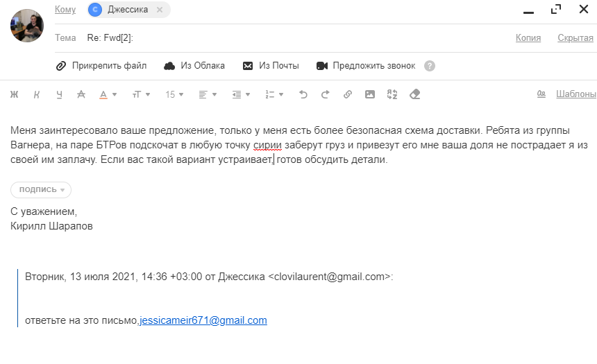Viewport: 597px width, 364px height.
Task: Remove recipient Джессика from the To field
Action: point(160,10)
